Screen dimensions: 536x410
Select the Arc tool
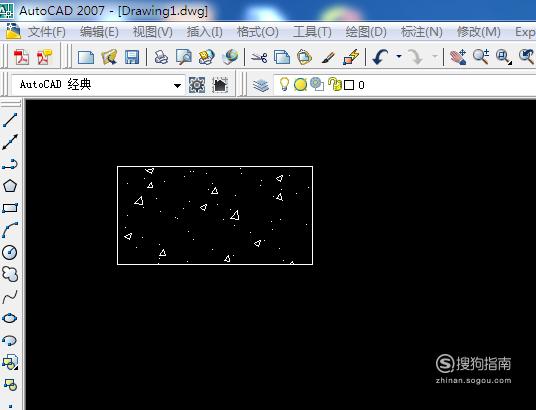(x=10, y=230)
